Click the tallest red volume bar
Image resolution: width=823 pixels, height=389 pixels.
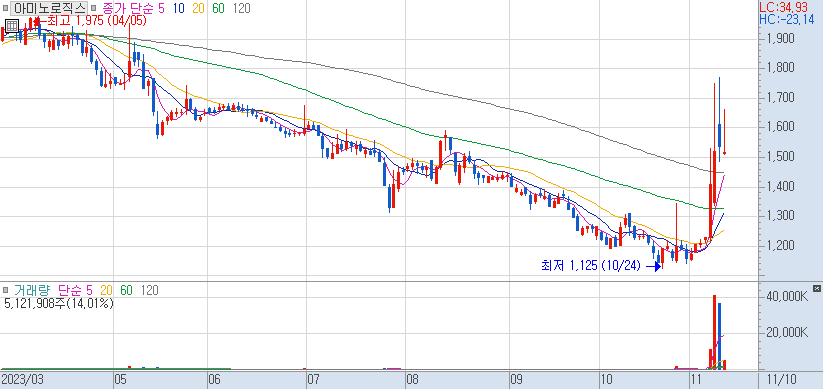coord(714,332)
